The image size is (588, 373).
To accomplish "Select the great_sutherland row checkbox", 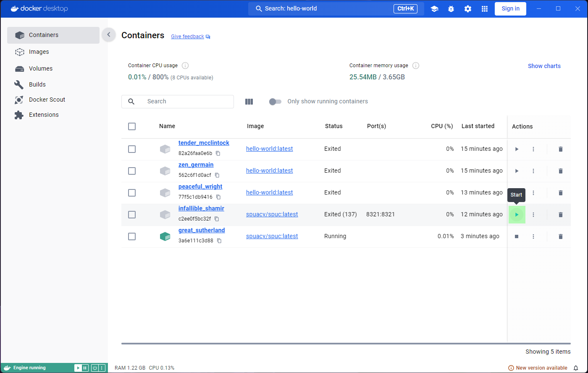I will point(132,236).
